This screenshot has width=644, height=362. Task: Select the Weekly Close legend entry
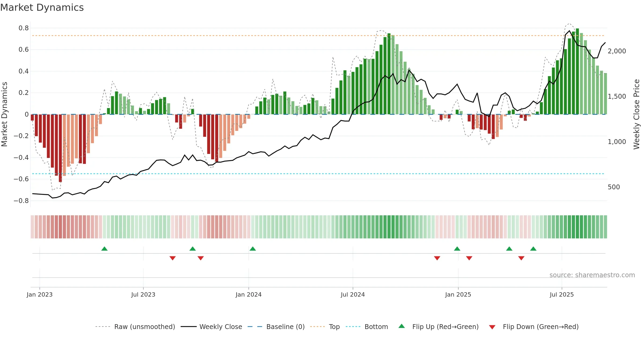click(211, 327)
